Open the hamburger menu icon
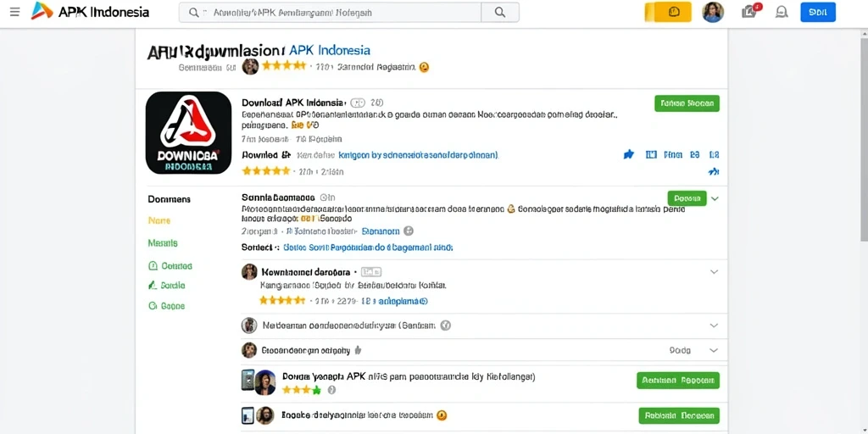The height and width of the screenshot is (434, 868). coord(14,12)
